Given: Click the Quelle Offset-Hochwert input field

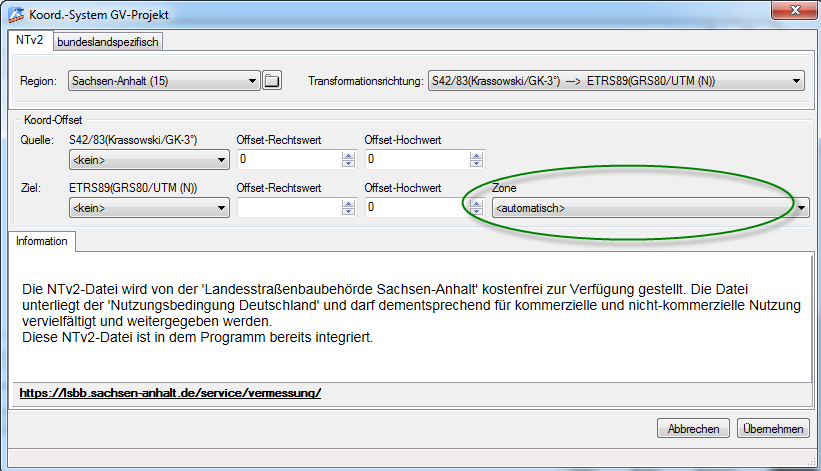Looking at the screenshot, I should [415, 159].
